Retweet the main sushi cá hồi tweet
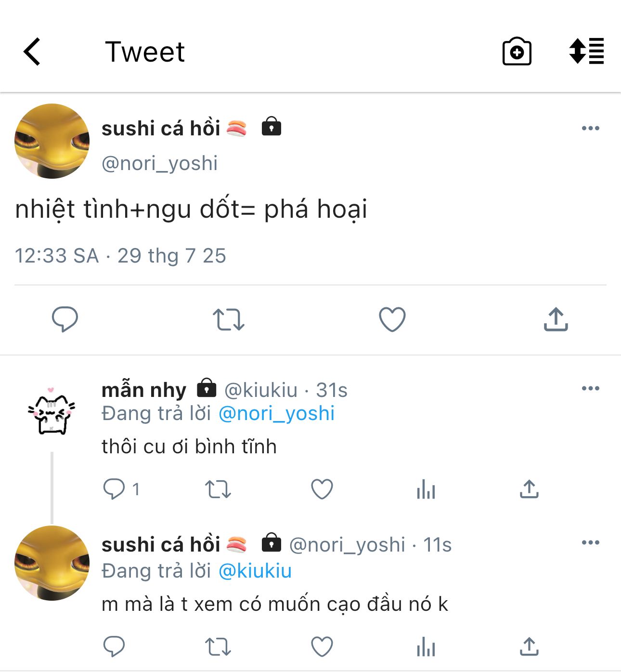This screenshot has width=621, height=672. pos(229,319)
